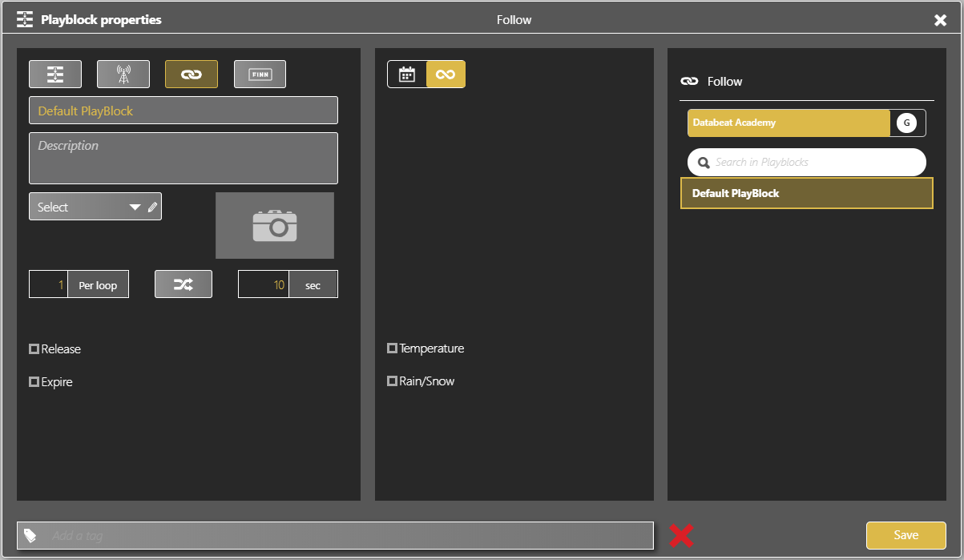Screen dimensions: 964x560
Task: Click the Default PlayBlock name field
Action: 184,111
